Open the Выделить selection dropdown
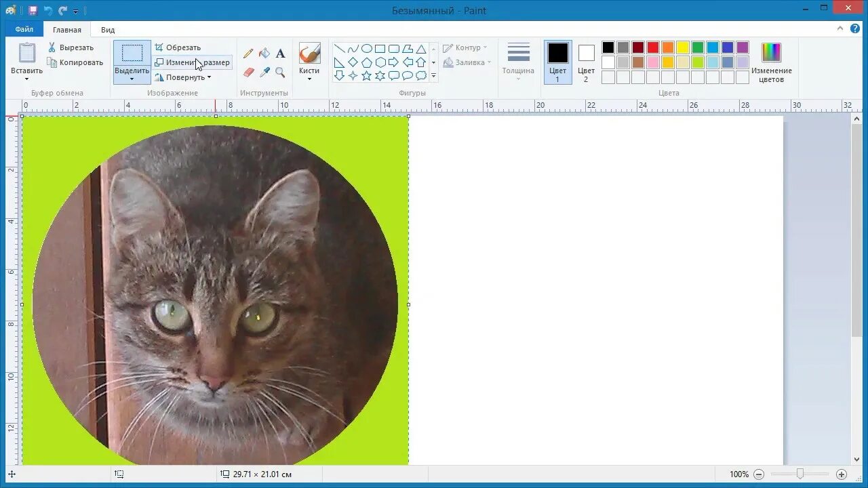The height and width of the screenshot is (488, 868). [132, 79]
